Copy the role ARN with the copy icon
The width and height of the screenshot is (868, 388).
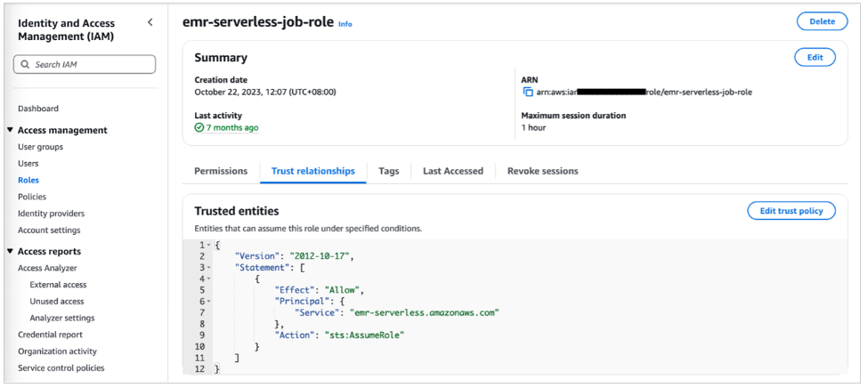click(528, 92)
